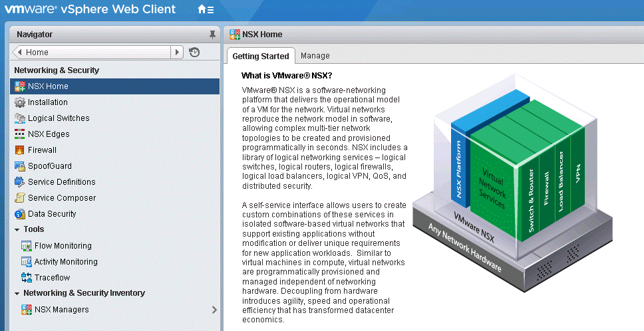Select the Logical Switches icon
This screenshot has height=331, width=644.
[x=19, y=118]
